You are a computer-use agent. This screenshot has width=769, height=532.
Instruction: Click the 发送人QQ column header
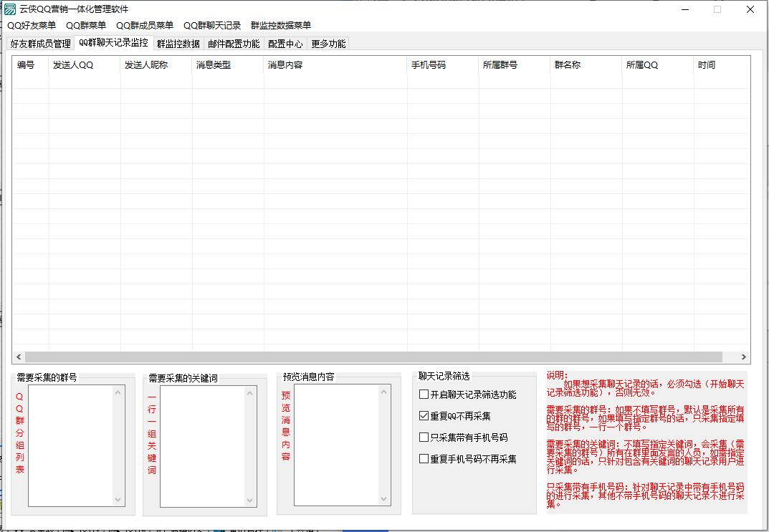(85, 64)
